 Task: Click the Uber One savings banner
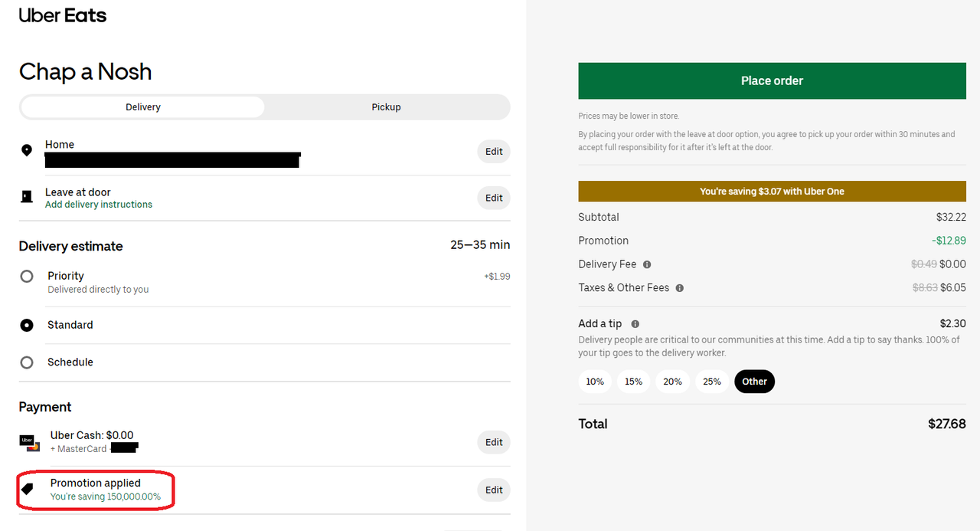tap(773, 192)
